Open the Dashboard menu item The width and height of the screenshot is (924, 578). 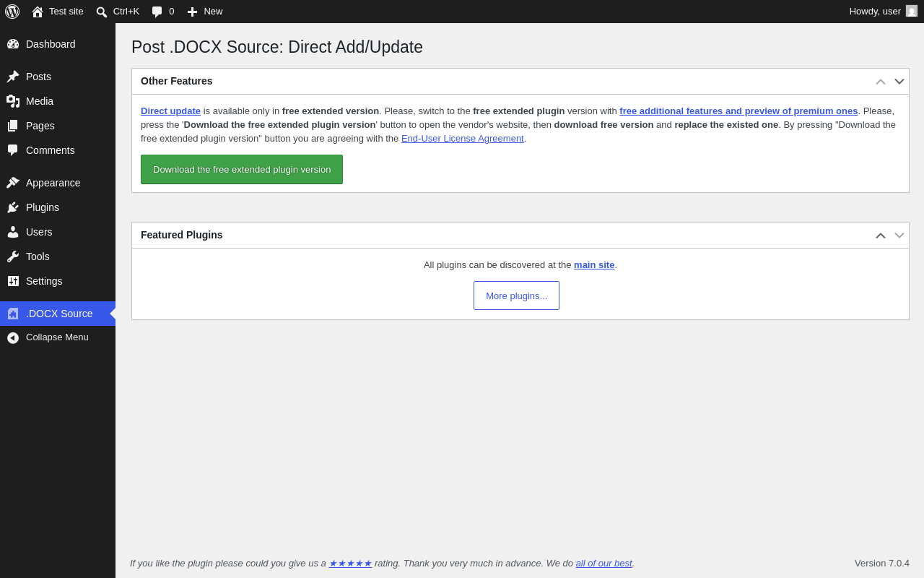[x=58, y=44]
